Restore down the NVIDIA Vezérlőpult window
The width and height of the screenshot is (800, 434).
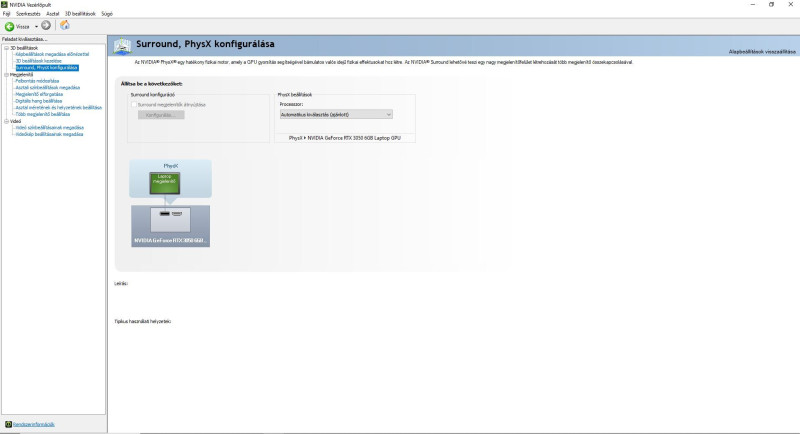coord(771,5)
